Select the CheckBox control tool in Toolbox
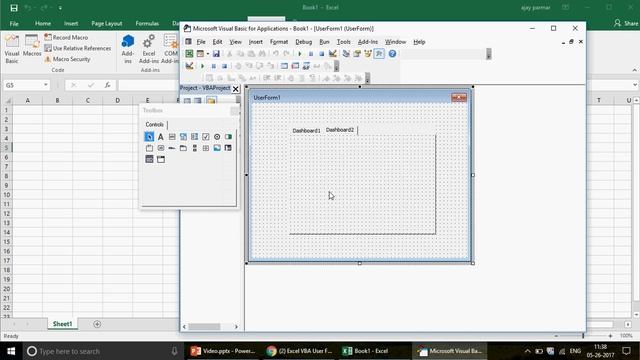 206,137
